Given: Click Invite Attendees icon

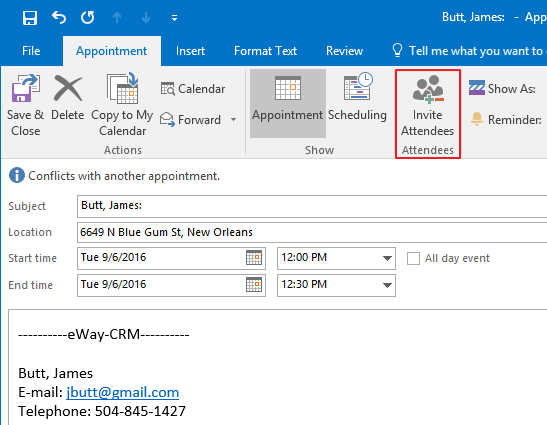Looking at the screenshot, I should (428, 89).
